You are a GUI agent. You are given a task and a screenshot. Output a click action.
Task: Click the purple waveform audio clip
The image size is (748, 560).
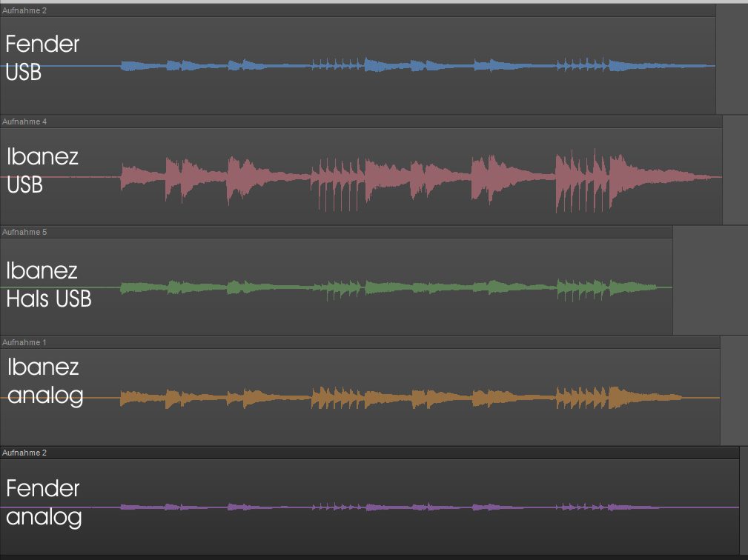370,507
